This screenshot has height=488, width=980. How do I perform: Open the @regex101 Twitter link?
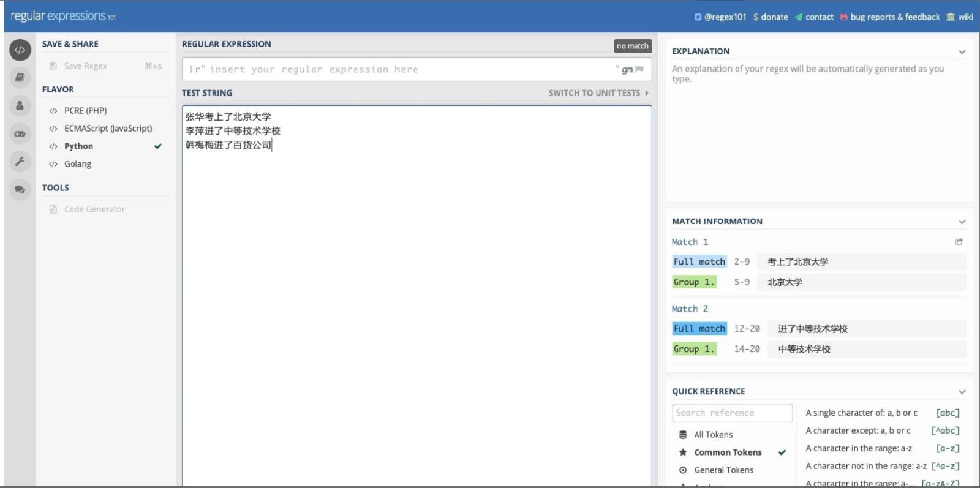pos(720,17)
